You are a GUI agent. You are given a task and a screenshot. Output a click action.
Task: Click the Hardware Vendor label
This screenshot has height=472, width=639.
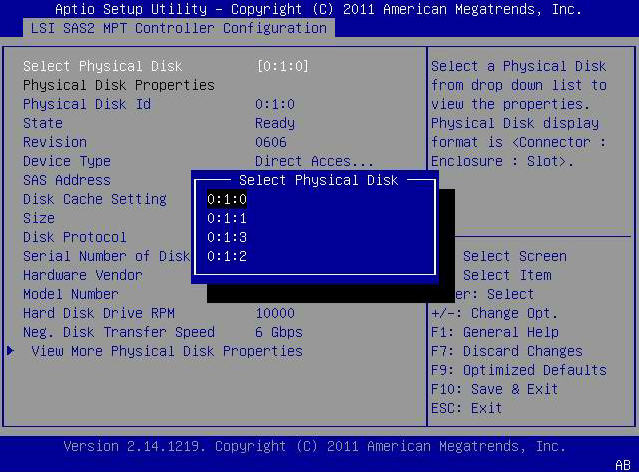[x=83, y=275]
